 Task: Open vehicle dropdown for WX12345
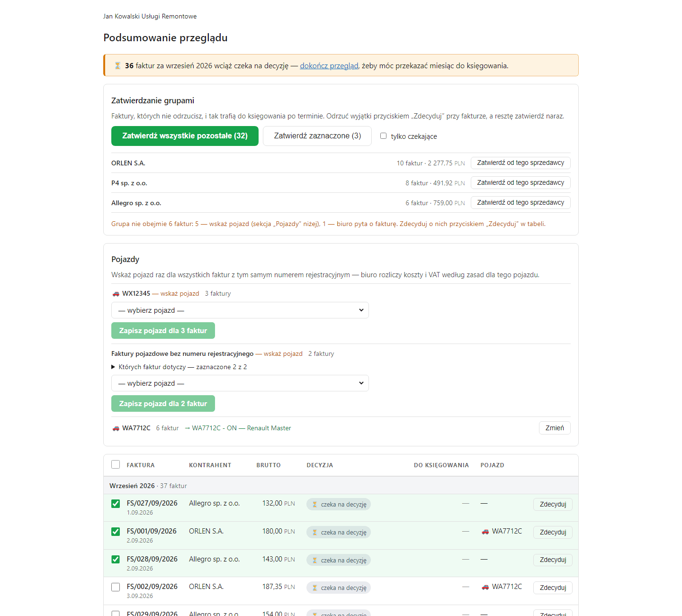coord(240,310)
